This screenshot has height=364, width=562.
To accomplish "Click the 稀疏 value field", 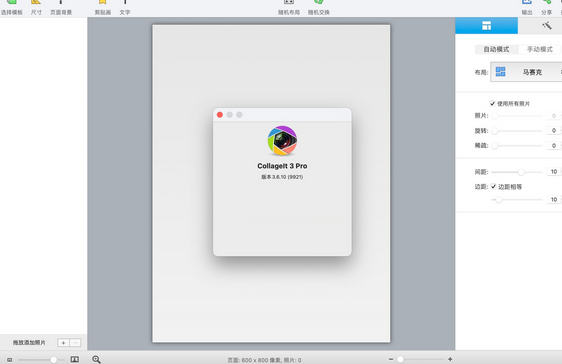I will (x=554, y=145).
